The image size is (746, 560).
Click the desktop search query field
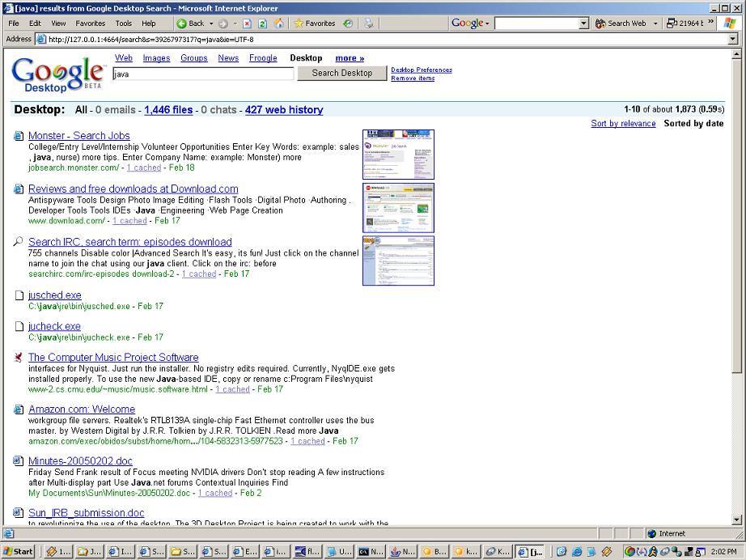203,74
